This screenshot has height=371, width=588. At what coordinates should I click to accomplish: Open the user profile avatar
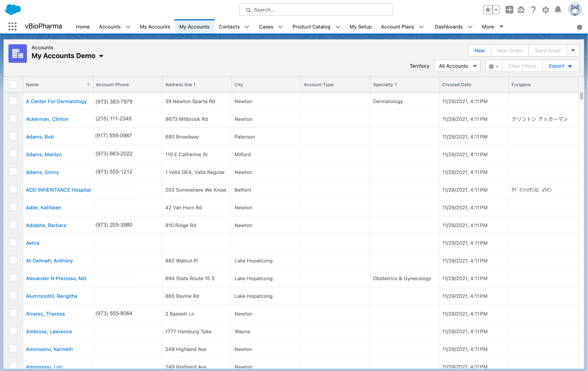tap(575, 10)
